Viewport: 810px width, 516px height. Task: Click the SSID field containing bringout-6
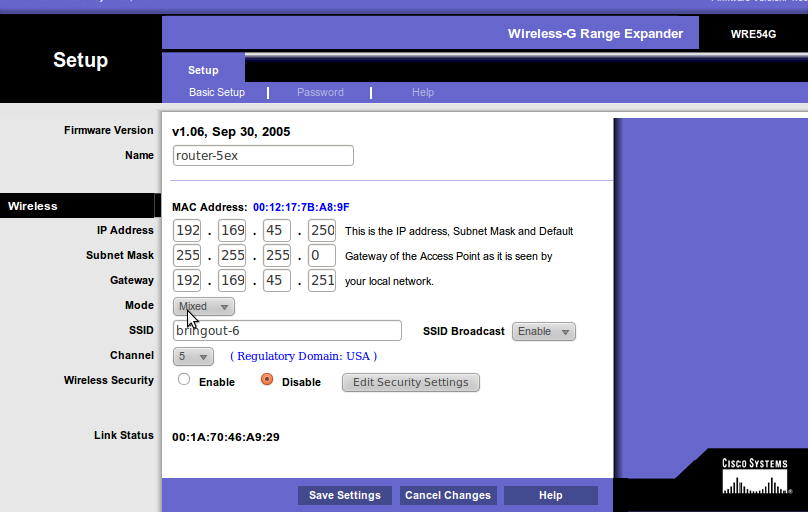(x=287, y=331)
